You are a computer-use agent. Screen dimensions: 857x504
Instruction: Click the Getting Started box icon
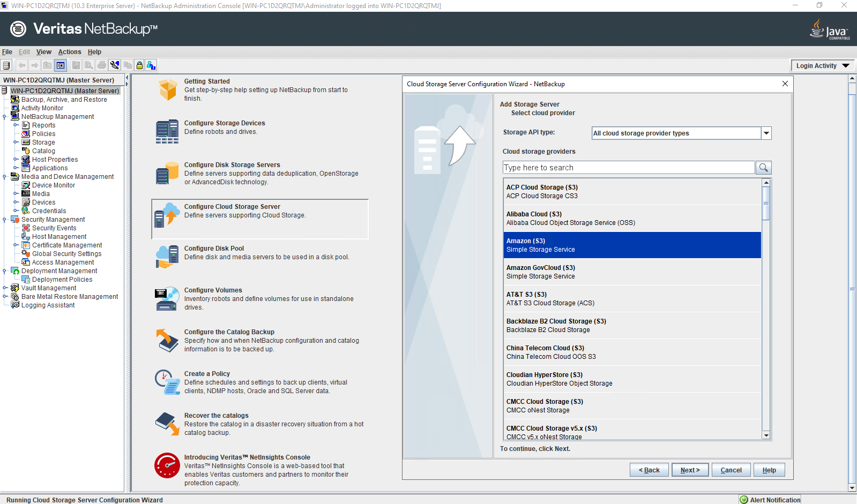tap(168, 89)
